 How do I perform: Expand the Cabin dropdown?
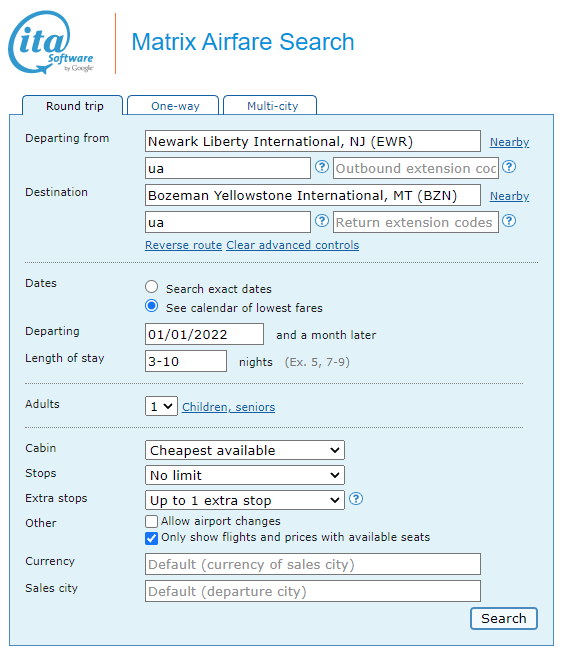pyautogui.click(x=244, y=450)
